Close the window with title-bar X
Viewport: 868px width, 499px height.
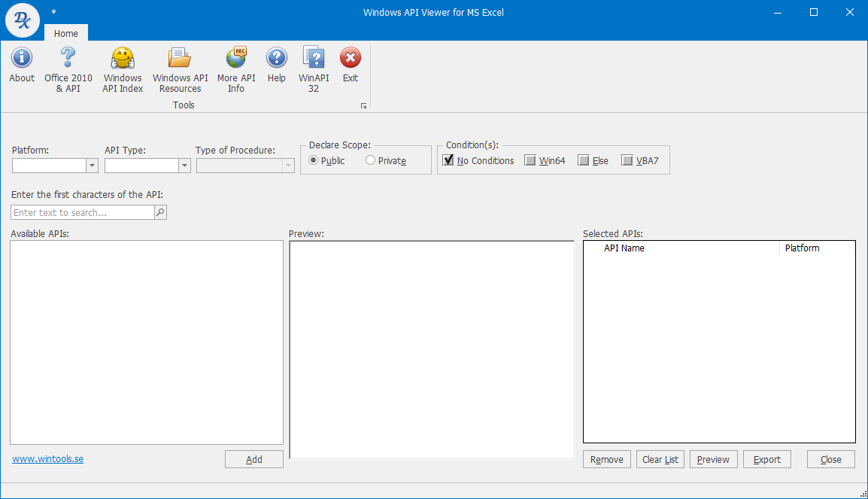coord(850,12)
